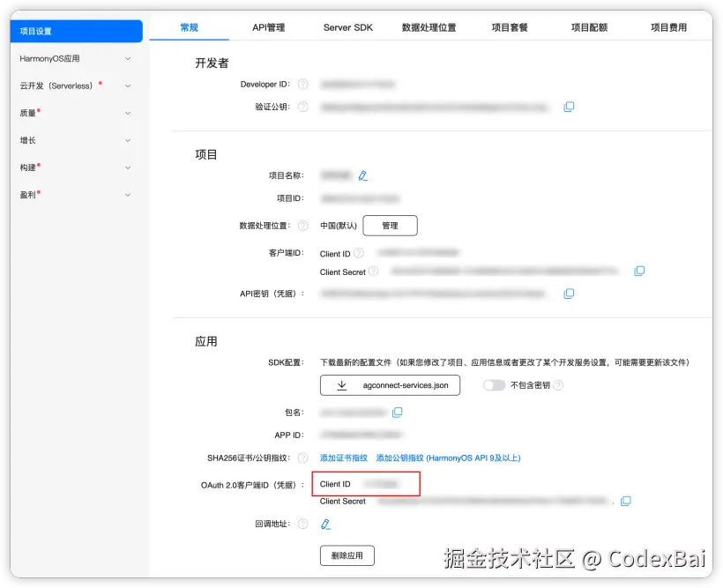Click the APP ID label
Screen dimensions: 723x588
[x=289, y=435]
